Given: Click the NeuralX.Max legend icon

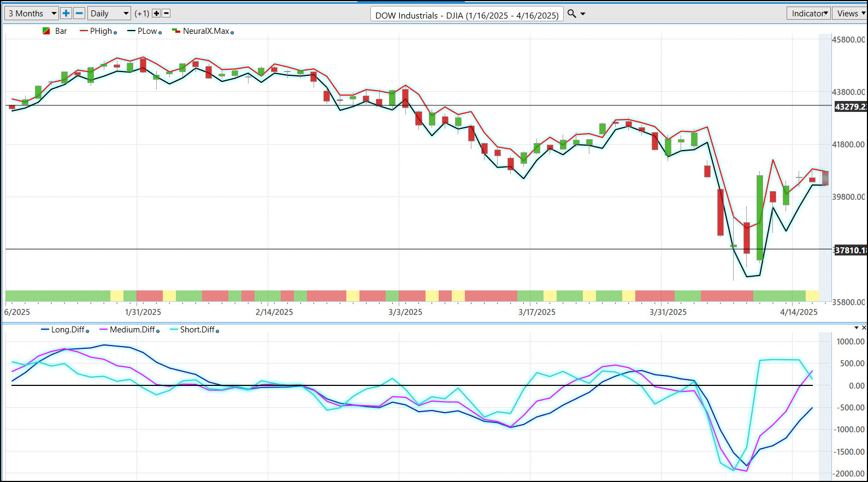Looking at the screenshot, I should 176,31.
